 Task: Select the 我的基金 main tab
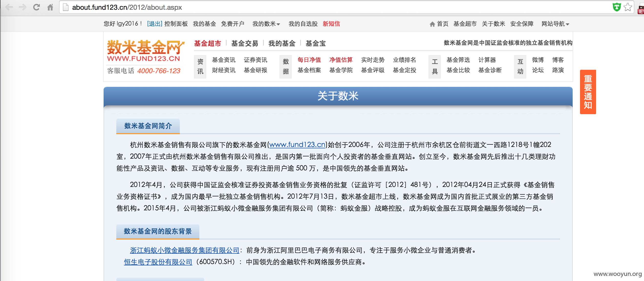pyautogui.click(x=282, y=43)
